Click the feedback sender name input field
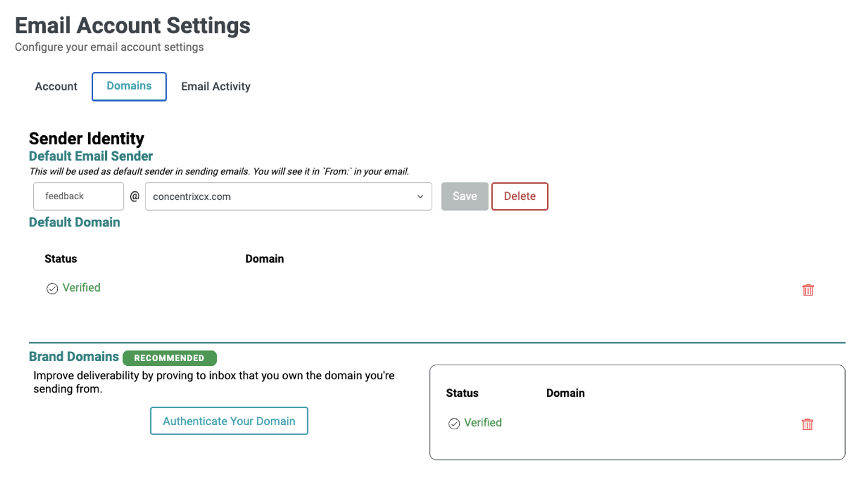Viewport: 868px width, 477px height. click(x=78, y=196)
